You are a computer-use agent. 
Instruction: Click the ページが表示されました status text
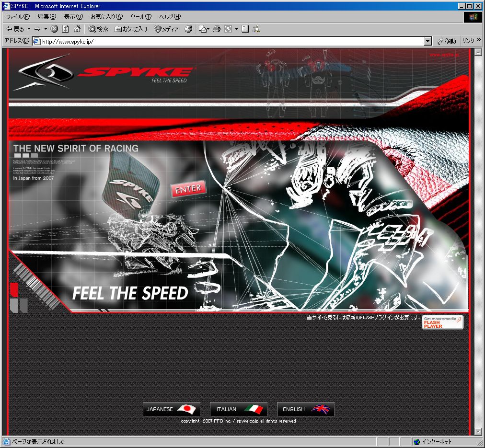(38, 442)
